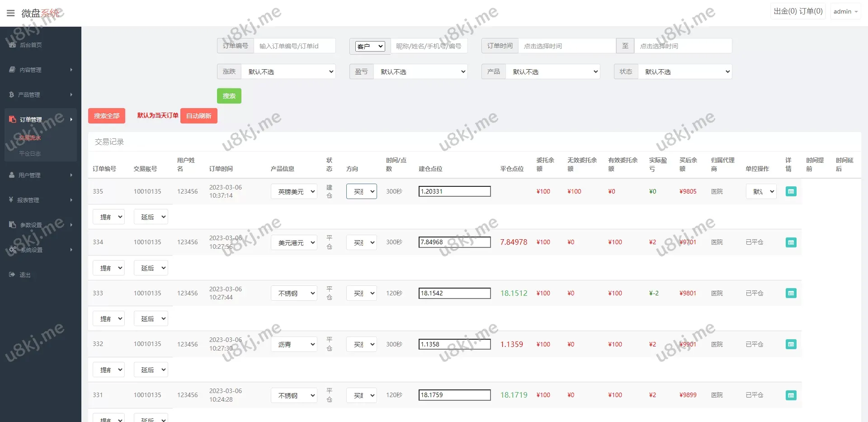Open product dropdown 英镑美元 for order 335
This screenshot has width=868, height=422.
(x=294, y=192)
